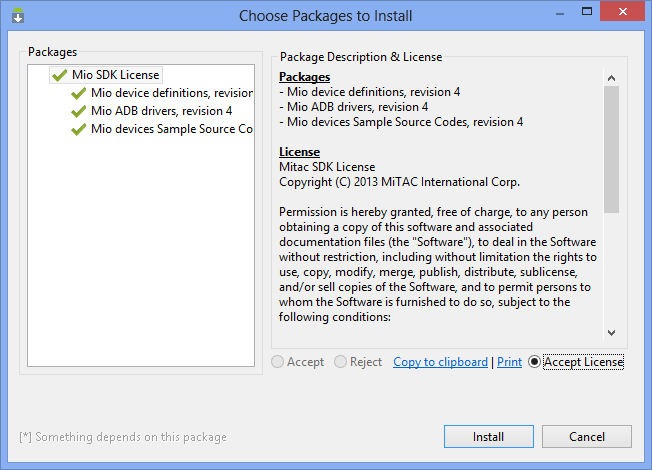
Task: Click the Copy to clipboard link
Action: coord(440,362)
